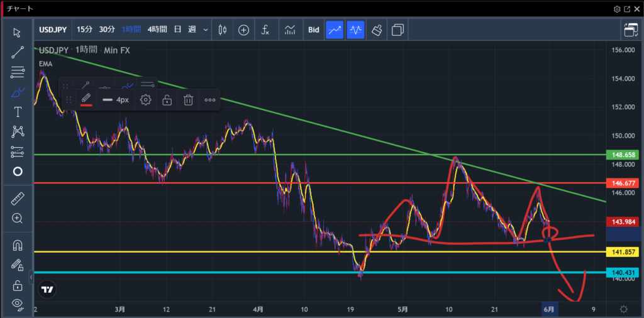Click the paint brush clear icon in top toolbar

(x=377, y=30)
